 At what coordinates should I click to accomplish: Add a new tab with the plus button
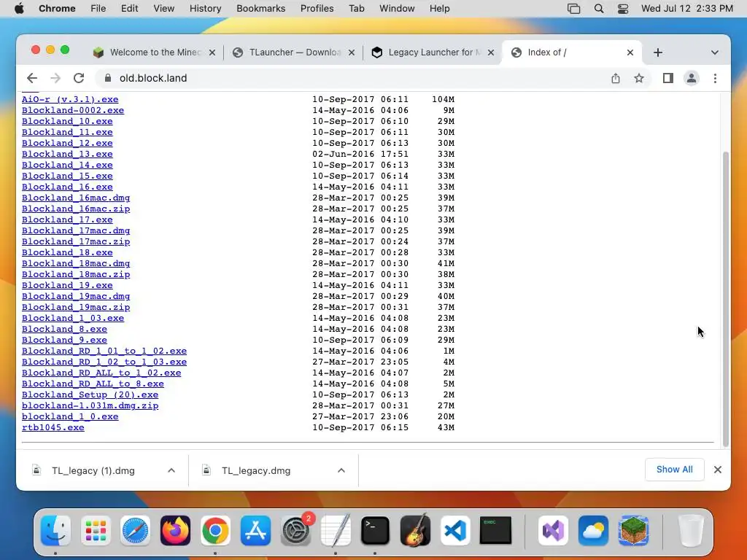click(658, 52)
